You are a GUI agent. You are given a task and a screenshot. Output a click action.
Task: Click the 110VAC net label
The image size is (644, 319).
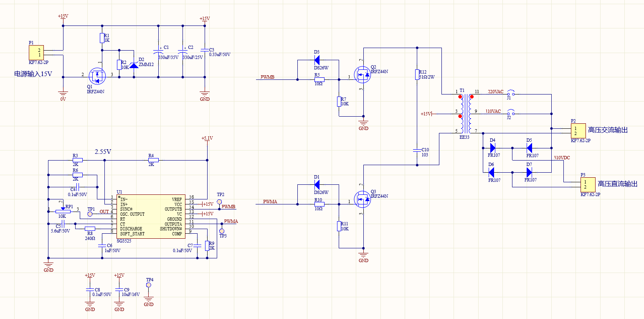point(493,111)
